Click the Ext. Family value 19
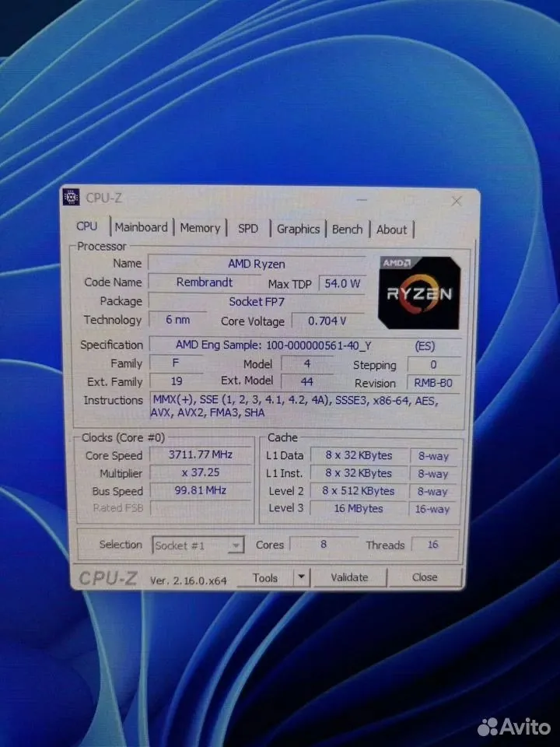 click(x=177, y=381)
